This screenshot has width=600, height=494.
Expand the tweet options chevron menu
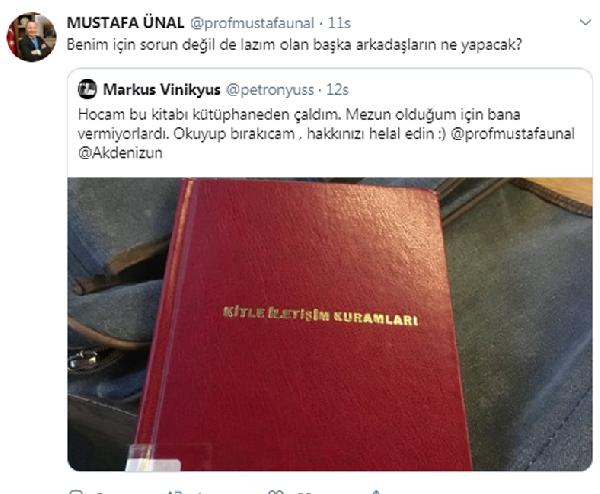pyautogui.click(x=585, y=23)
